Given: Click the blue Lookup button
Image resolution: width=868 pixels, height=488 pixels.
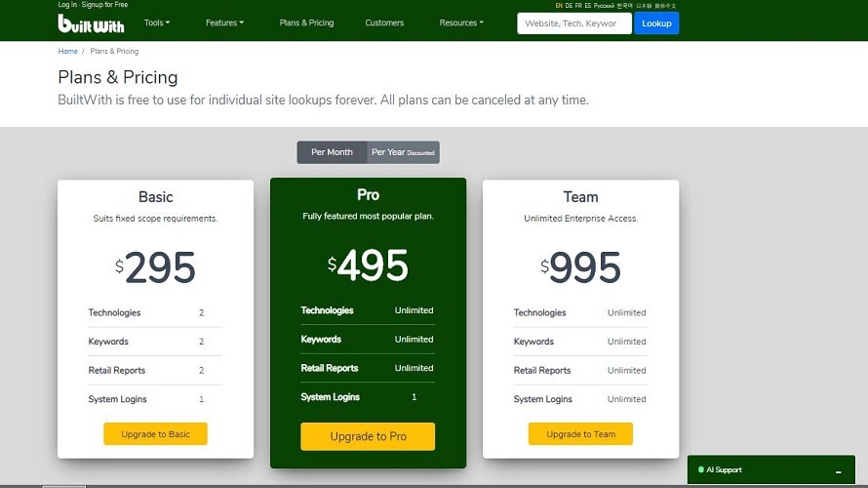Looking at the screenshot, I should (656, 23).
